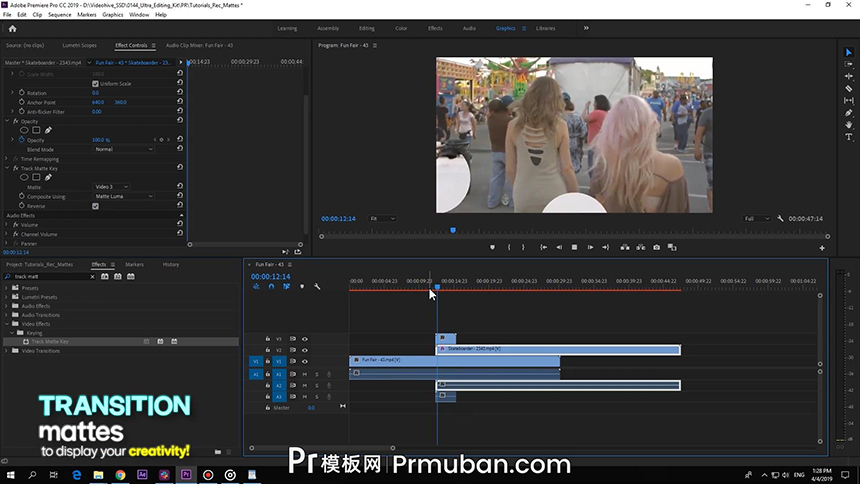Stop playback in Program monitor
The width and height of the screenshot is (860, 484).
pos(574,247)
